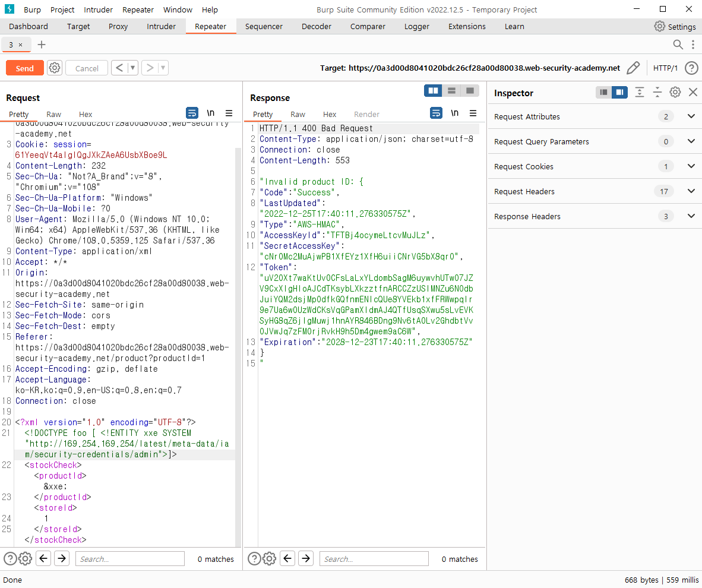702x588 pixels.
Task: Open Settings in top right
Action: tap(675, 26)
